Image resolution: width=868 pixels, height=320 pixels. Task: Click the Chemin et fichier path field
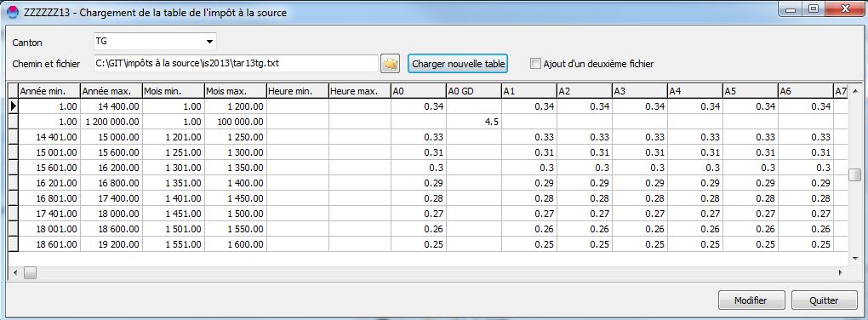tap(235, 64)
